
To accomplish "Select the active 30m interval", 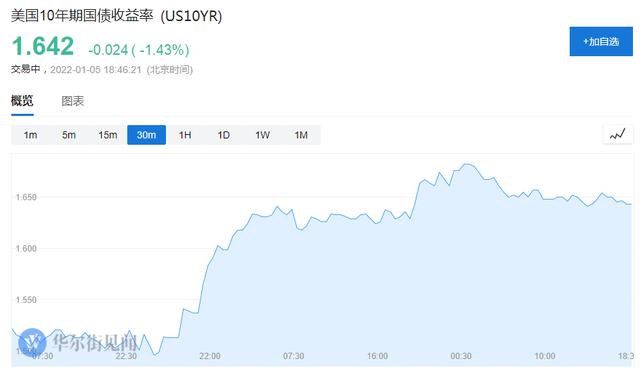I will 147,135.
